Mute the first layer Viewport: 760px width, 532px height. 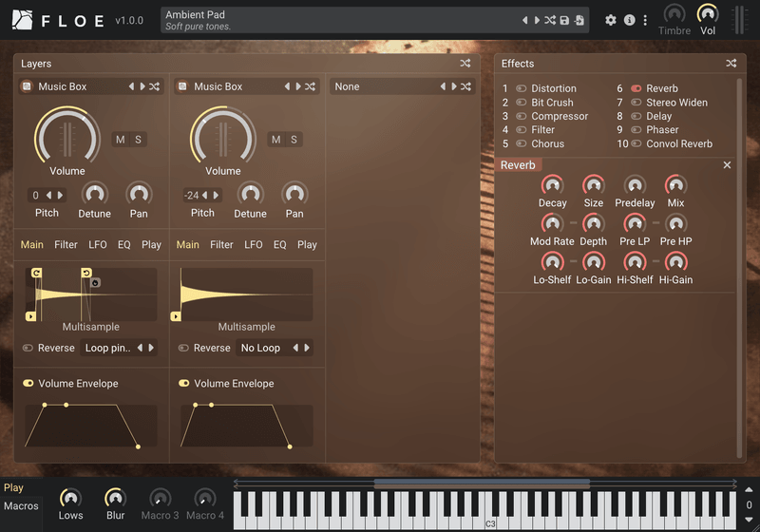121,140
